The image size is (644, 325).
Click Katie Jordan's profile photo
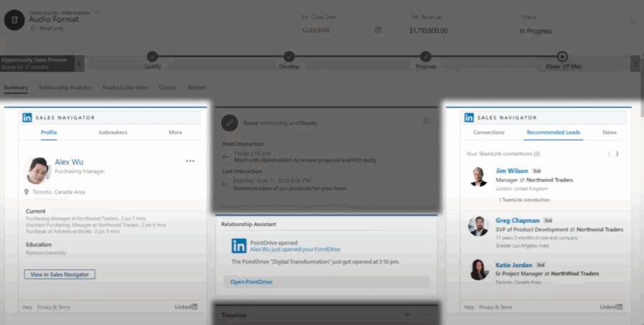point(479,270)
